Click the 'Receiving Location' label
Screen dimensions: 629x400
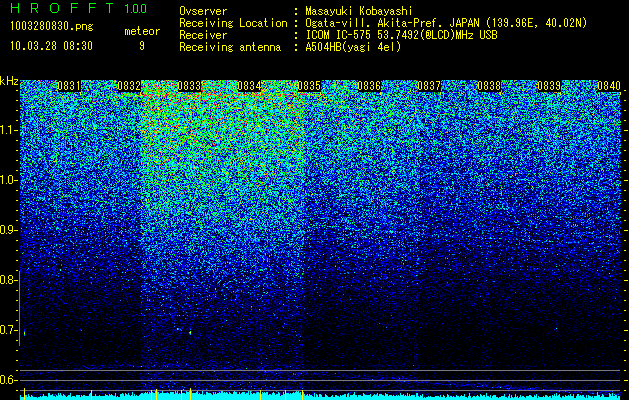click(233, 23)
